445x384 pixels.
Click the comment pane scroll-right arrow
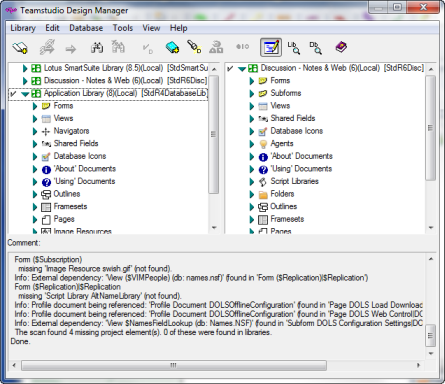(418, 365)
